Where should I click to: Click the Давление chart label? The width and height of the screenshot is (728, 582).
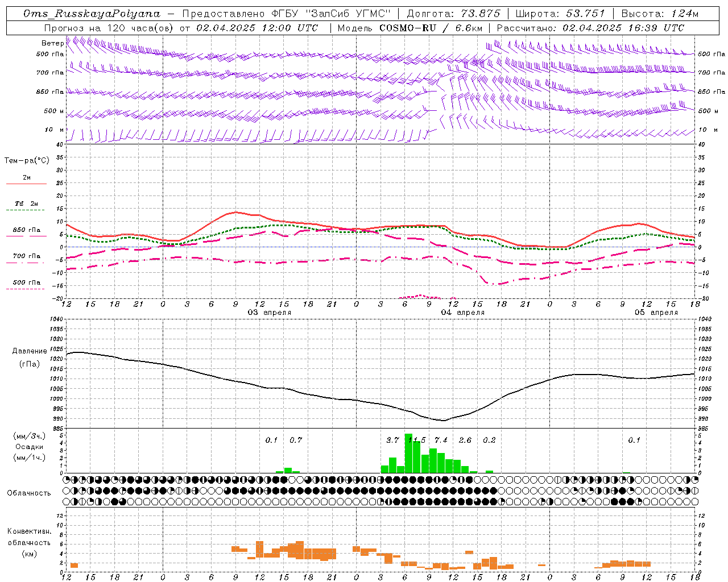click(x=30, y=351)
